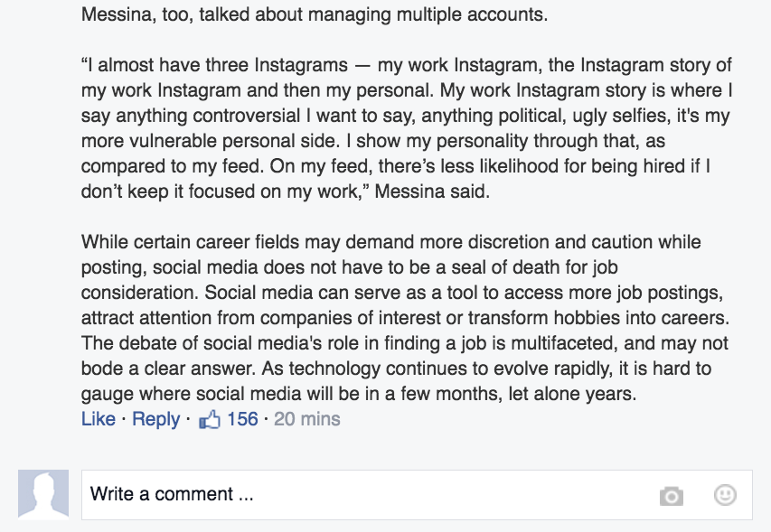Viewport: 771px width, 532px height.
Task: Open the 20 mins timestamp
Action: pos(306,419)
